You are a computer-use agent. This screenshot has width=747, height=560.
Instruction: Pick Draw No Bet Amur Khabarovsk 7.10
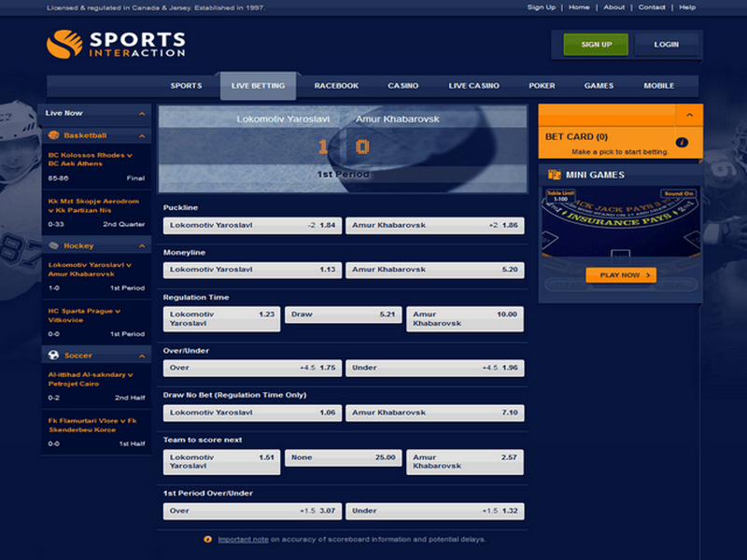(435, 413)
